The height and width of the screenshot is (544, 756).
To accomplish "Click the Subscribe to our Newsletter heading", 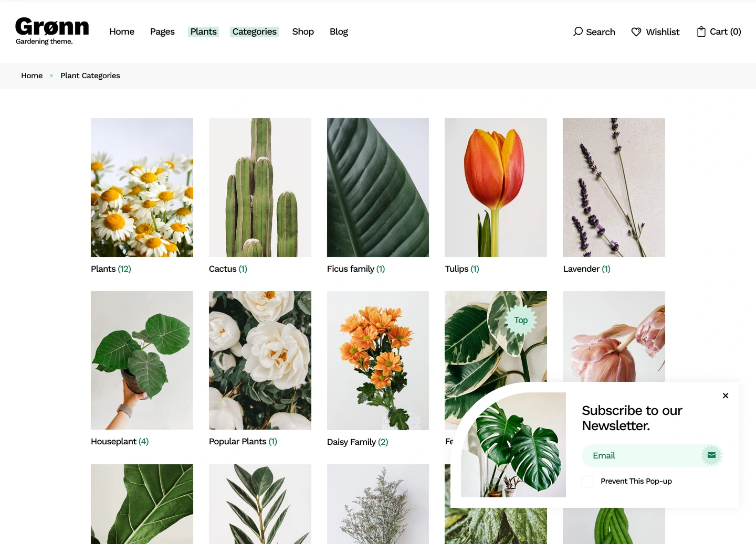I will coord(632,418).
